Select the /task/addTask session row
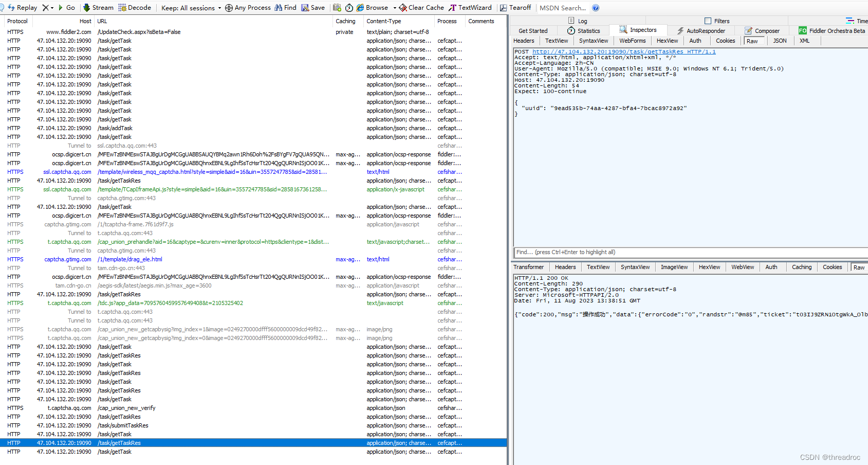The width and height of the screenshot is (868, 465). pyautogui.click(x=253, y=128)
